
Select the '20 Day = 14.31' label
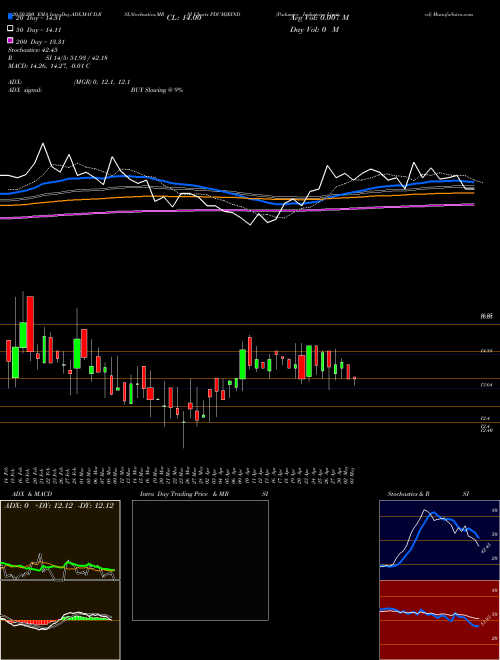(x=38, y=18)
